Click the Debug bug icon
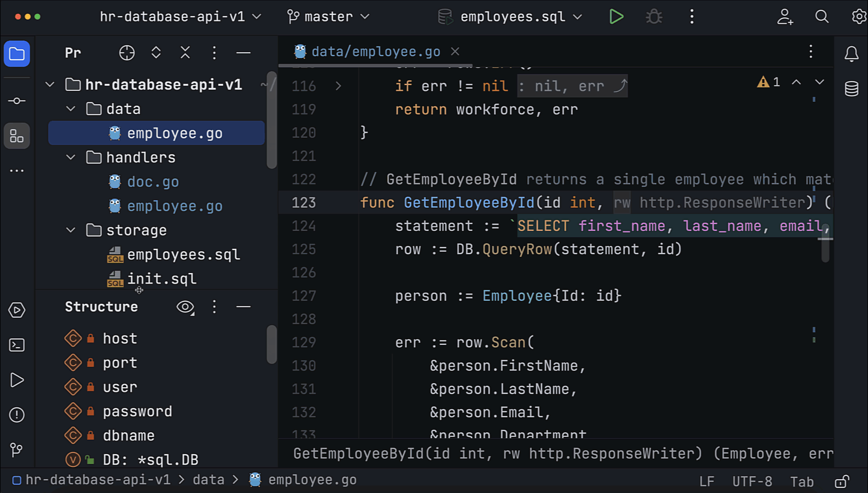This screenshot has width=868, height=493. [x=654, y=17]
